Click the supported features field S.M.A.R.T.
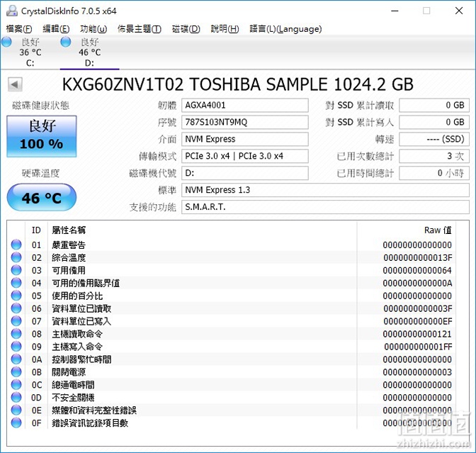The height and width of the screenshot is (453, 476). coord(325,207)
